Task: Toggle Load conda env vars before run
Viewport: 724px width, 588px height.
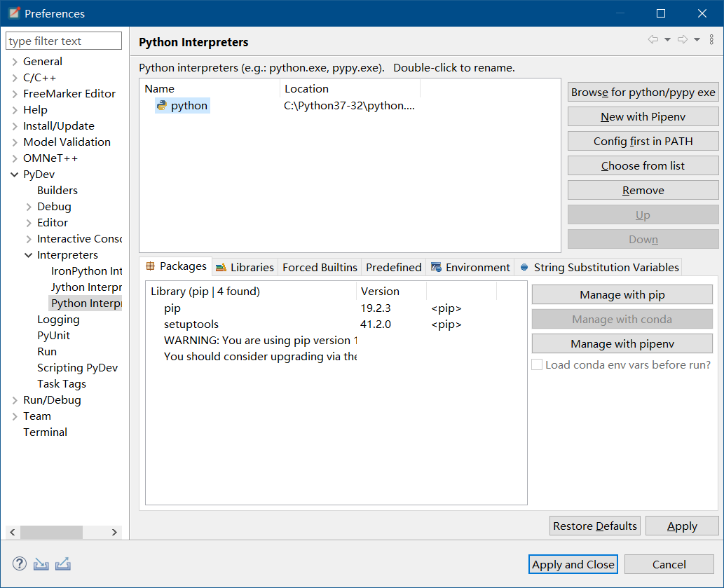Action: 537,364
